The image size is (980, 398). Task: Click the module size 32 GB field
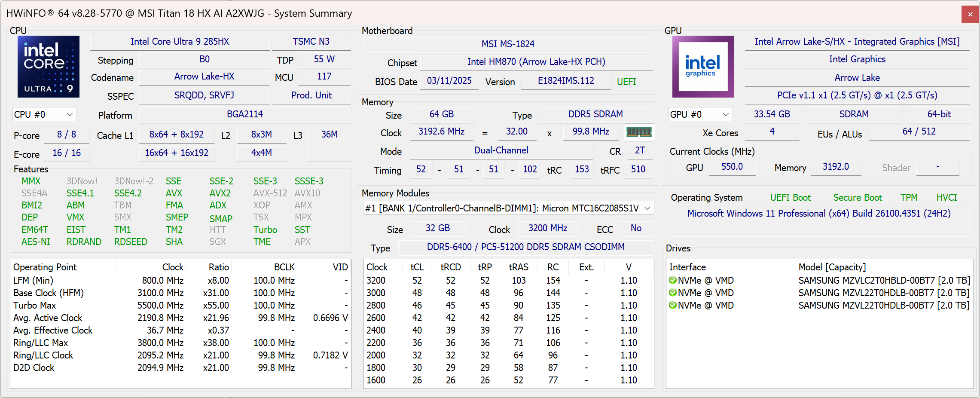point(438,228)
